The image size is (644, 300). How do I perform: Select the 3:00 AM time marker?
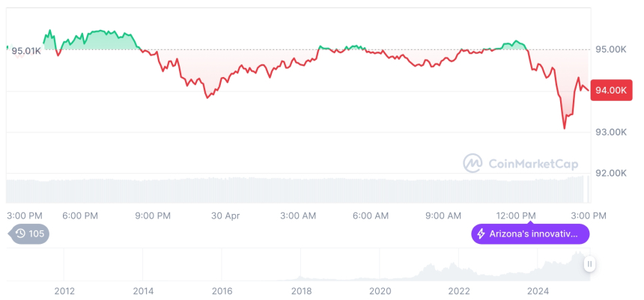pyautogui.click(x=298, y=215)
